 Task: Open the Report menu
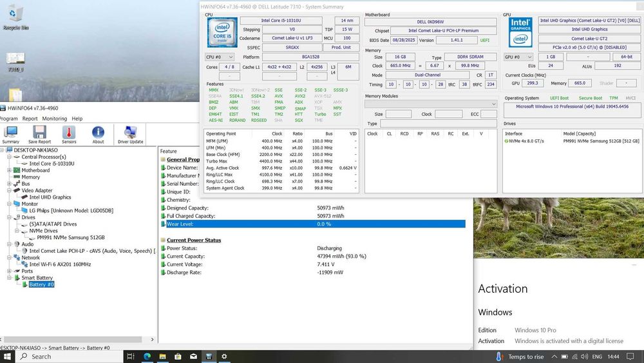tap(30, 119)
